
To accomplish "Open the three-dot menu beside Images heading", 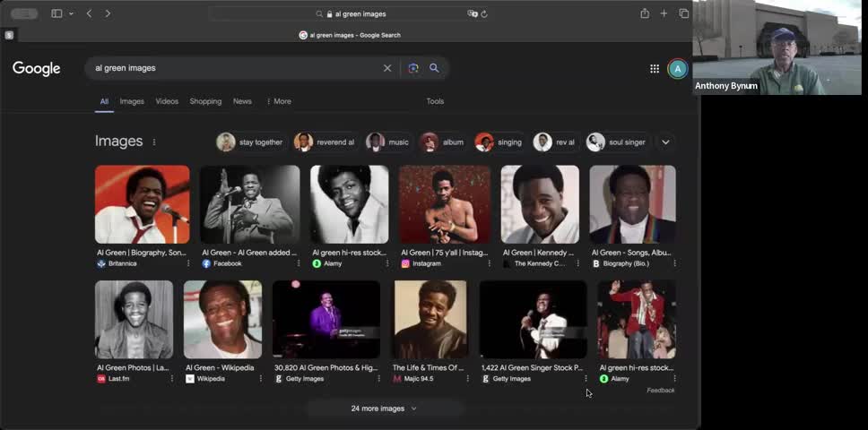I will point(154,142).
